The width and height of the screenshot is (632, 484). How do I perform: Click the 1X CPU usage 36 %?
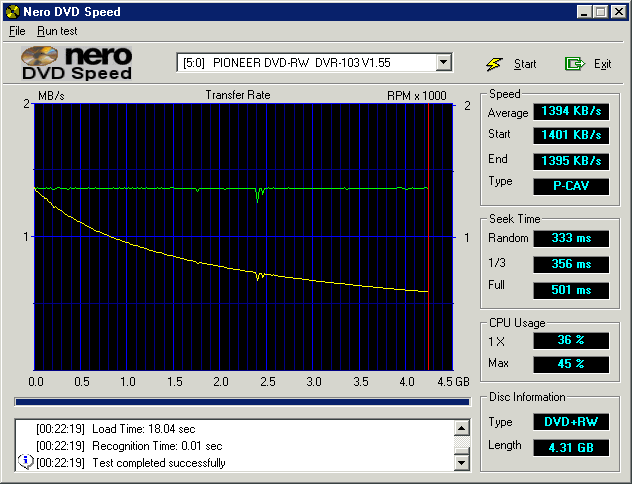point(571,341)
